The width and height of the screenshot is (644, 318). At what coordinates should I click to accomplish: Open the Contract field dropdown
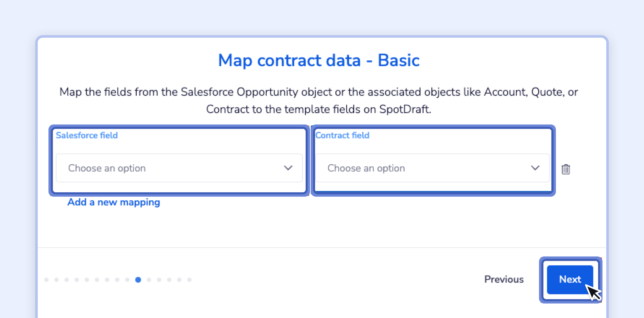coord(432,168)
